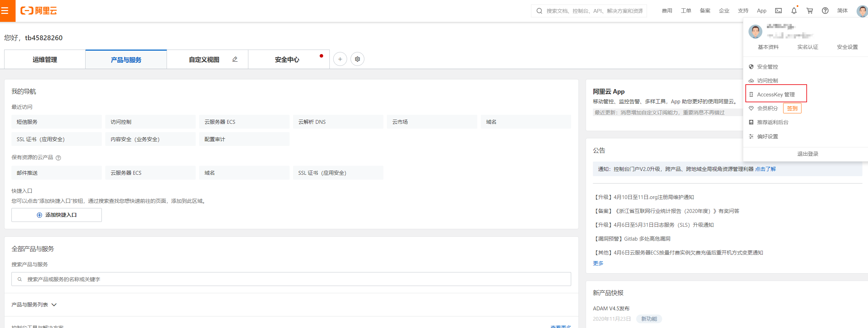Open 安全设置 in account panel
Screen dimensions: 868x328
click(x=847, y=47)
